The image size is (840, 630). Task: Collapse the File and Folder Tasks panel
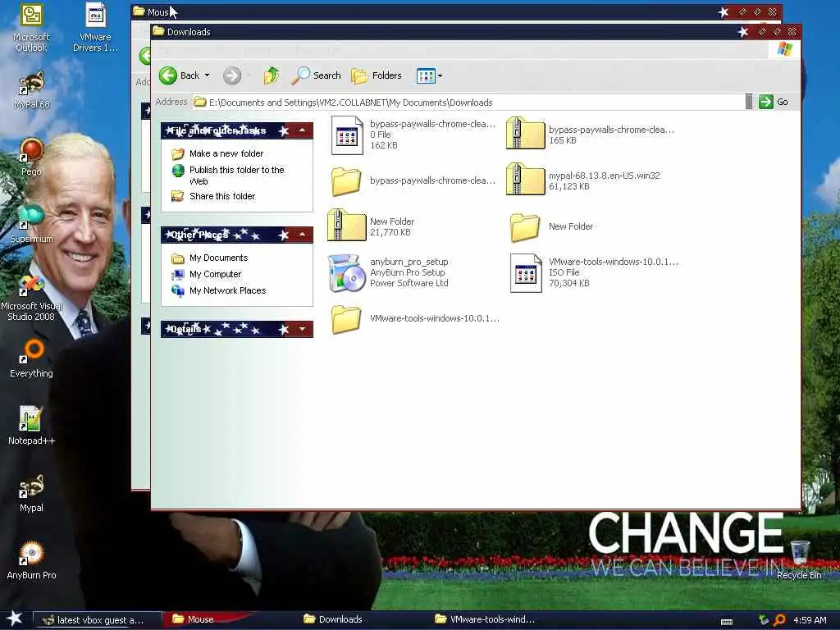[x=303, y=130]
